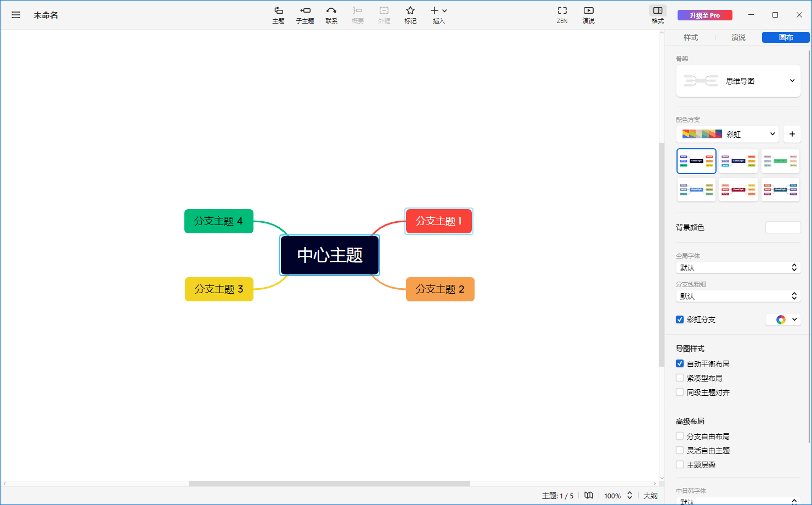Pick the bottom-row red center theme thumbnail
This screenshot has width=812, height=505.
click(738, 189)
